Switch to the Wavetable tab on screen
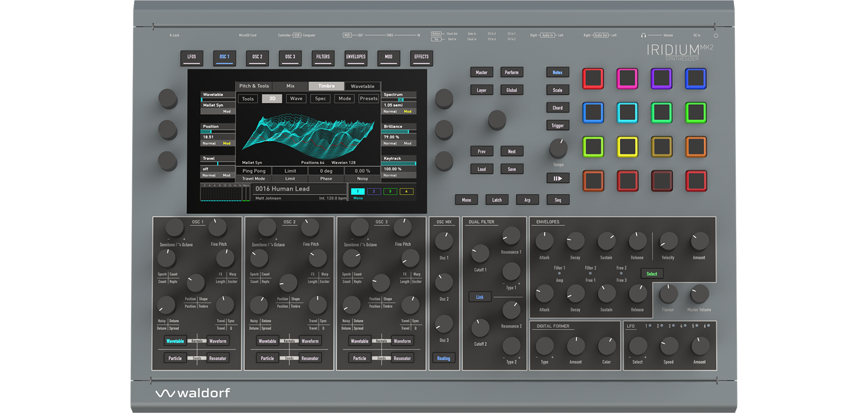Viewport: 868px width, 413px height. (x=362, y=86)
